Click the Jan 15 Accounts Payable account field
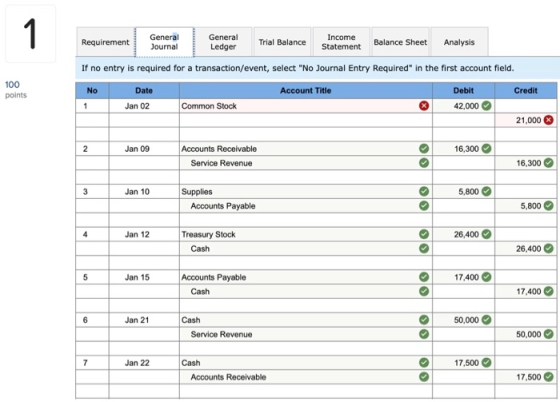Viewport: 560px width, 402px height. [306, 277]
